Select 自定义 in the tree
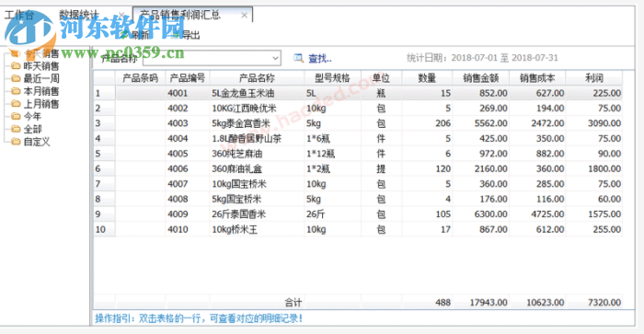Viewport: 644px width, 334px height. (x=37, y=142)
